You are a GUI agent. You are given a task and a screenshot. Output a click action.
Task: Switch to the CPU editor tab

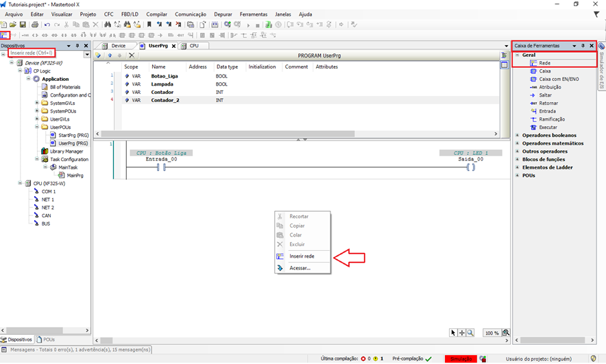194,46
